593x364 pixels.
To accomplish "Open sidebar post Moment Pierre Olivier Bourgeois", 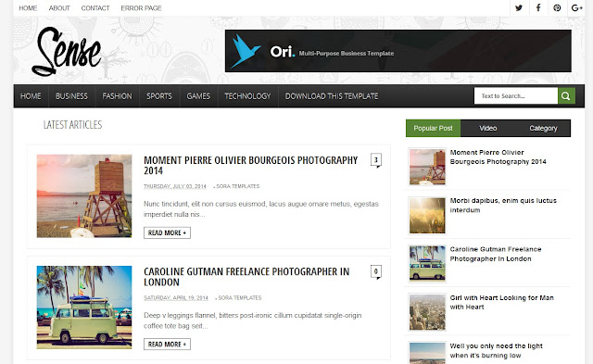I will 498,157.
